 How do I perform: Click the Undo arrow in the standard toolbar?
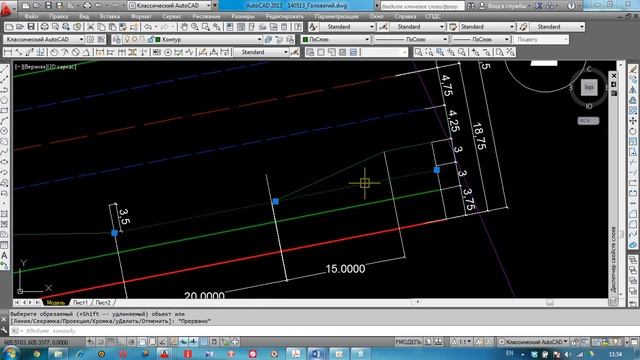(147, 27)
